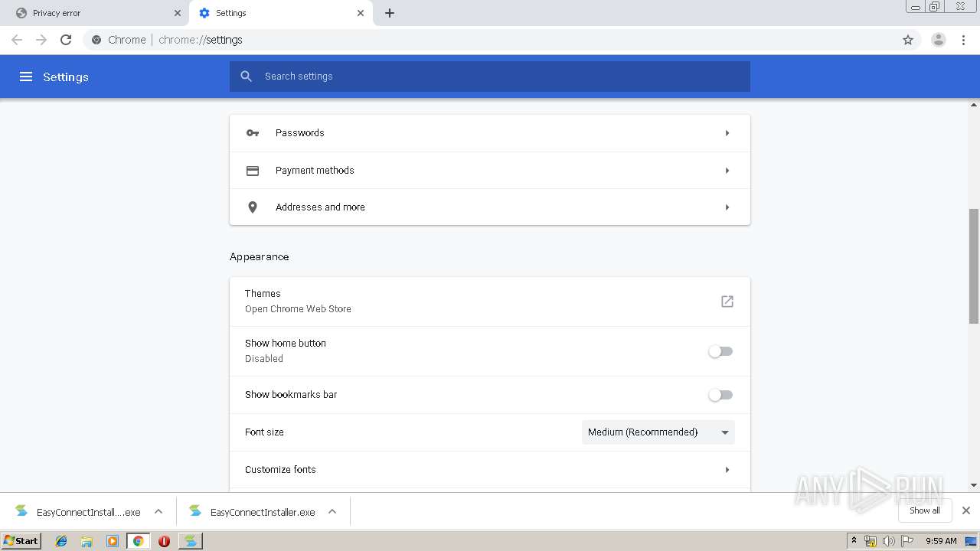980x551 pixels.
Task: Close the Privacy error tab
Action: [x=178, y=13]
